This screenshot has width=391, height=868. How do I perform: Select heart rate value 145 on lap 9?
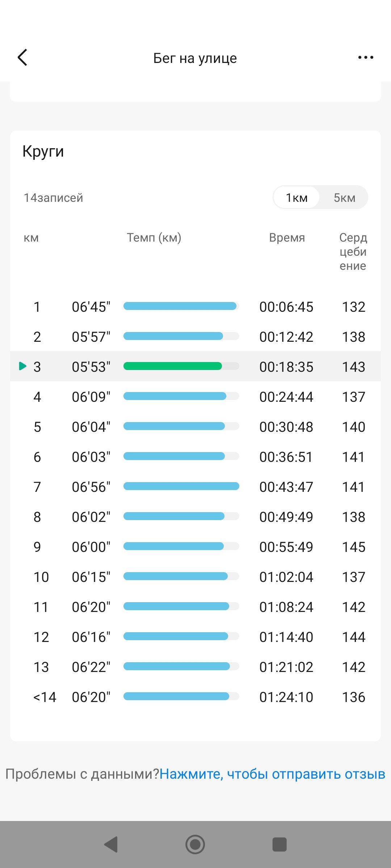[354, 547]
